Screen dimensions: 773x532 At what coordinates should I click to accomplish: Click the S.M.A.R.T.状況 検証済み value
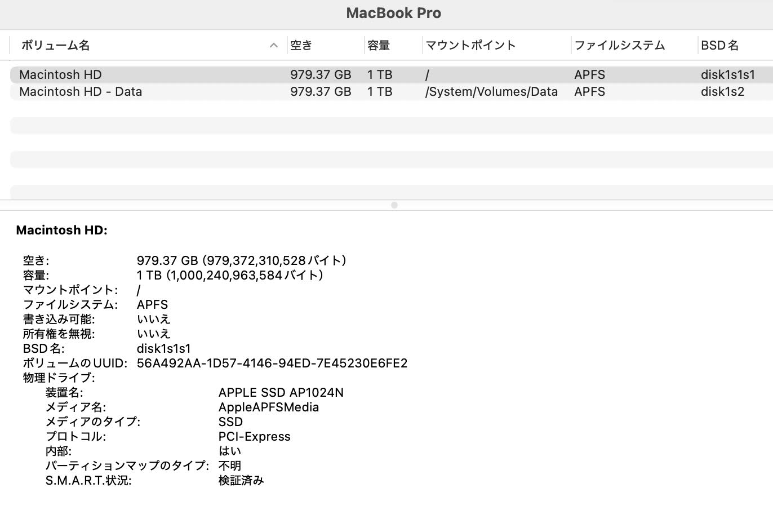pyautogui.click(x=241, y=481)
